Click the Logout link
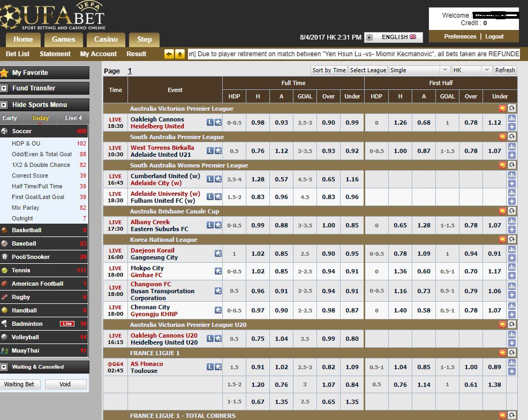This screenshot has width=528, height=420. pos(494,36)
